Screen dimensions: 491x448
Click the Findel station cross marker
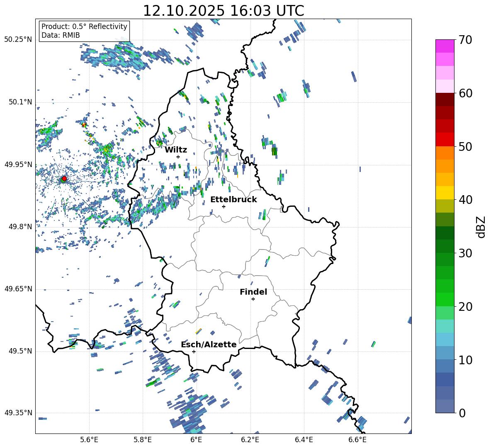pos(253,299)
